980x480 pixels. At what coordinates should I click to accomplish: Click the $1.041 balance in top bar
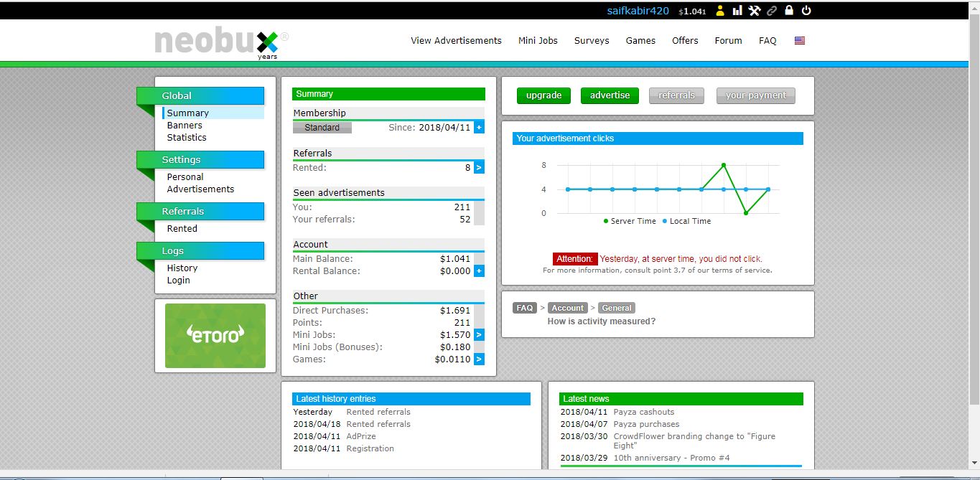[x=692, y=11]
